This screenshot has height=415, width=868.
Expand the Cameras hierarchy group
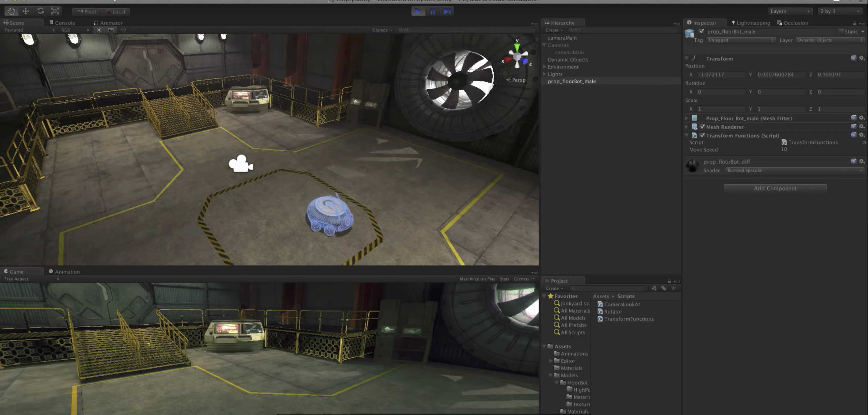tap(544, 45)
